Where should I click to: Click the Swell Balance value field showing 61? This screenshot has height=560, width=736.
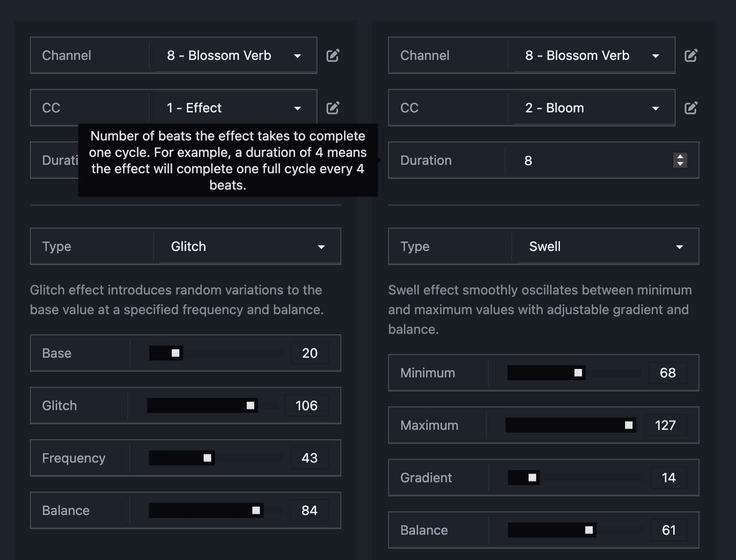click(x=668, y=530)
